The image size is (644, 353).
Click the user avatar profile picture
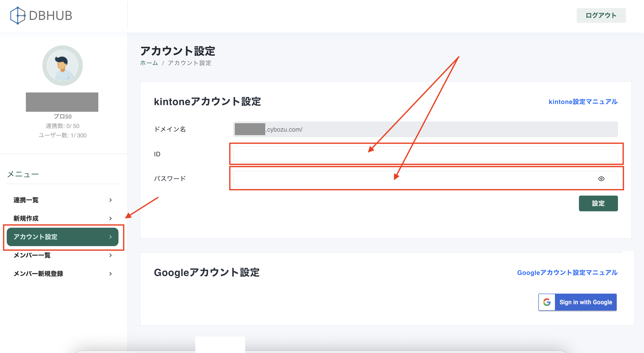(x=63, y=66)
